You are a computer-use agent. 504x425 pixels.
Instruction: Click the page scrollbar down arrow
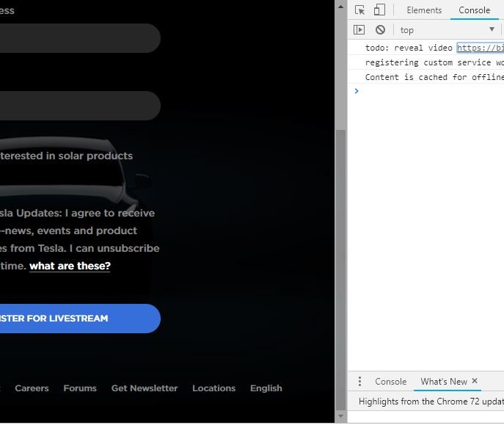coord(340,416)
